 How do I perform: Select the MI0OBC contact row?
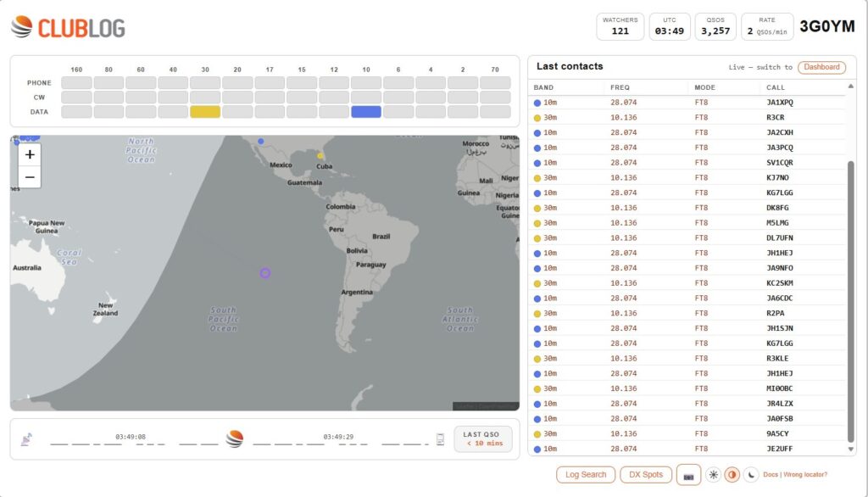[x=687, y=388]
